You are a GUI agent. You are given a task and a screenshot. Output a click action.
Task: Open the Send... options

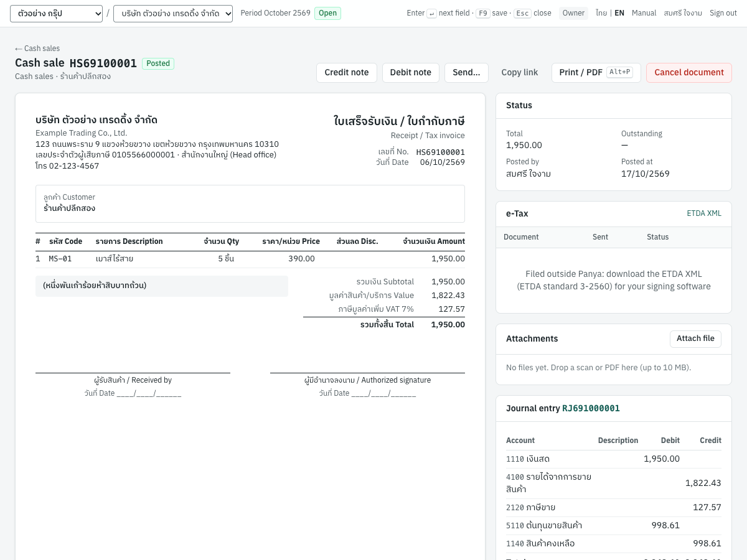point(466,73)
